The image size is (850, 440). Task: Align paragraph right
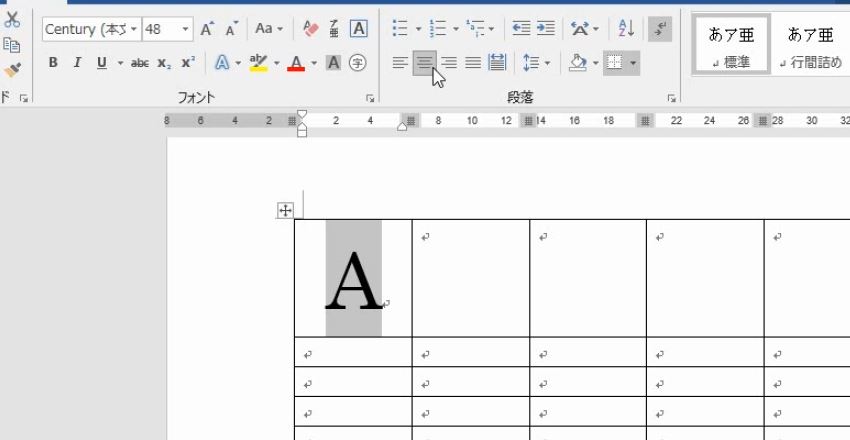448,63
